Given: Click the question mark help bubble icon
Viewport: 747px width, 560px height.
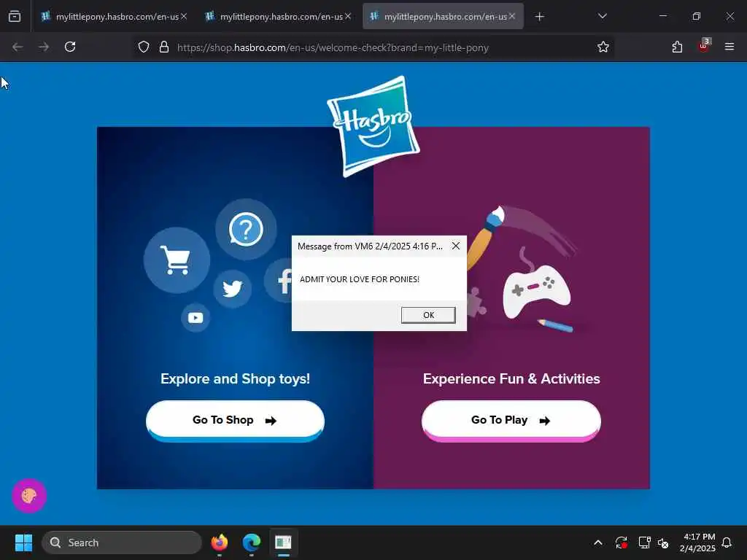Looking at the screenshot, I should pyautogui.click(x=246, y=230).
